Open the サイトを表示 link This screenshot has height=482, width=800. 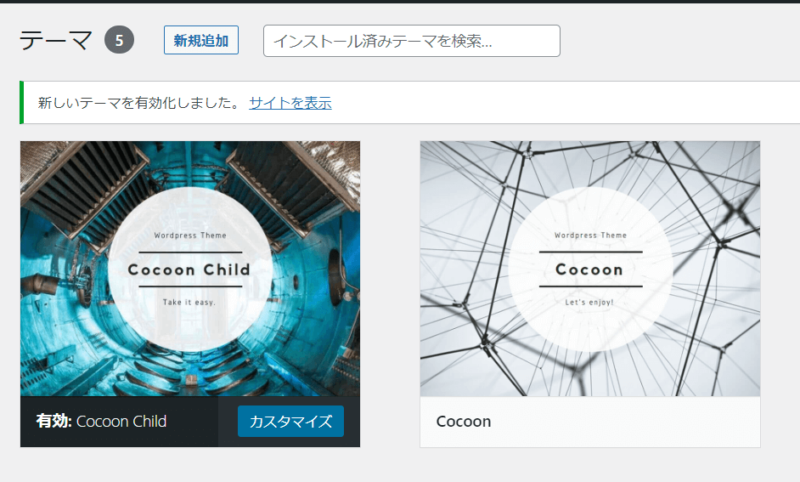click(x=290, y=103)
